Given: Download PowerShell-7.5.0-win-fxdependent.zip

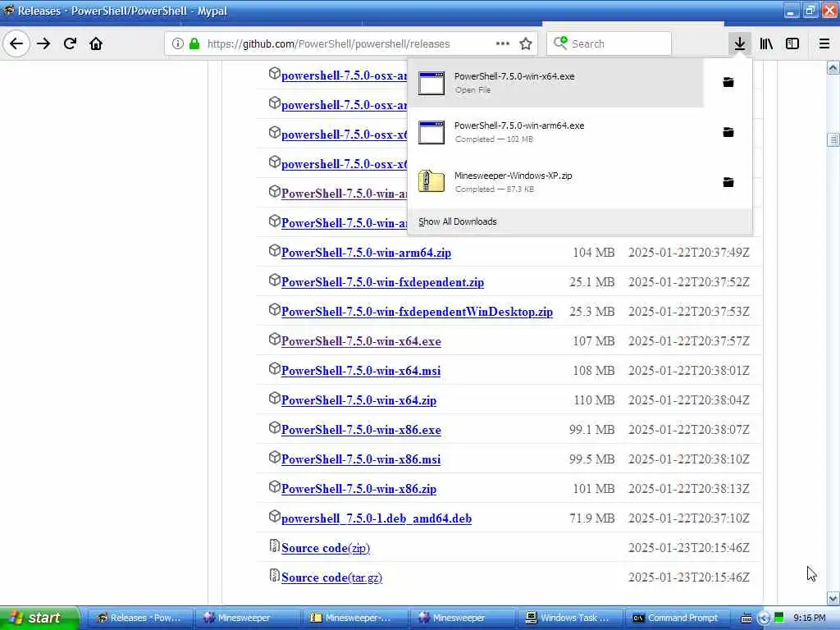Looking at the screenshot, I should pos(382,282).
